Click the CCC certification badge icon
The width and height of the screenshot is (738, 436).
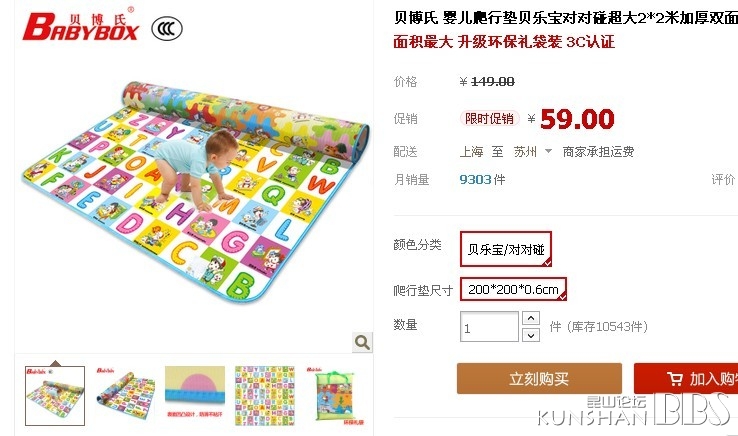tap(167, 29)
